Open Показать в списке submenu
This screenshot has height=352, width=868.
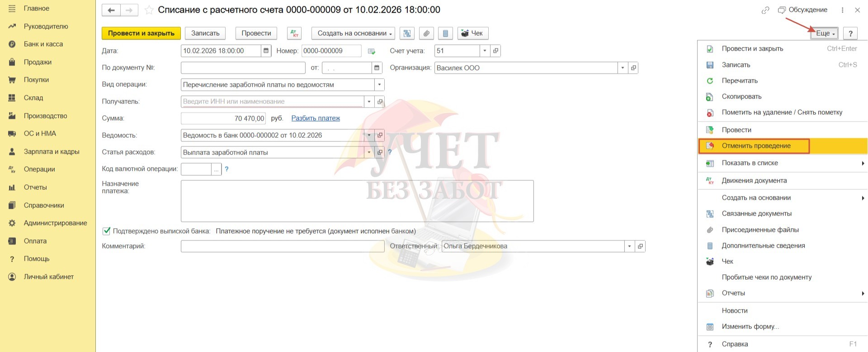pos(783,163)
